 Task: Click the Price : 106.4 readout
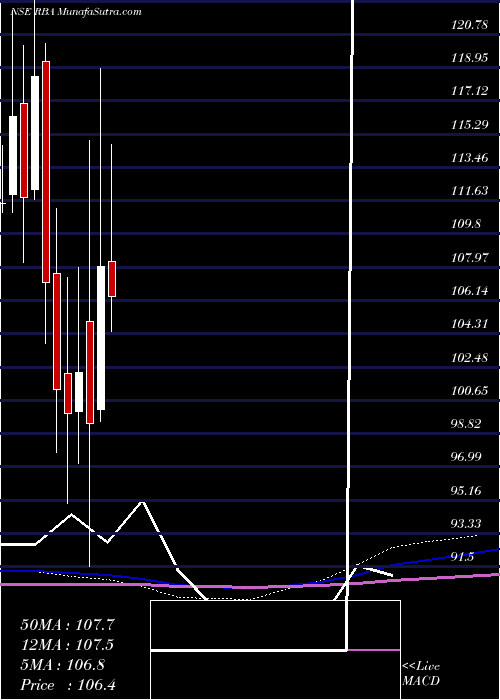(68, 685)
